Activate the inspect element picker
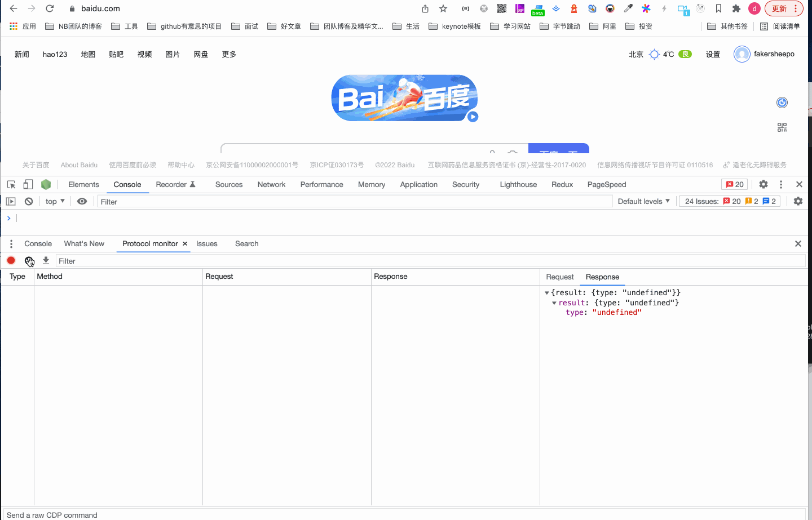Image resolution: width=812 pixels, height=520 pixels. tap(11, 184)
